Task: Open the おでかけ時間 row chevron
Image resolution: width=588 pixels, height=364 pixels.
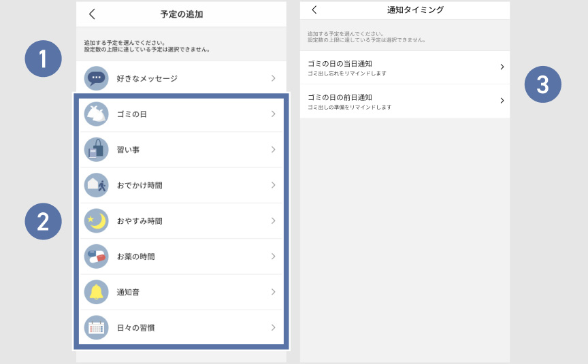Action: (274, 185)
